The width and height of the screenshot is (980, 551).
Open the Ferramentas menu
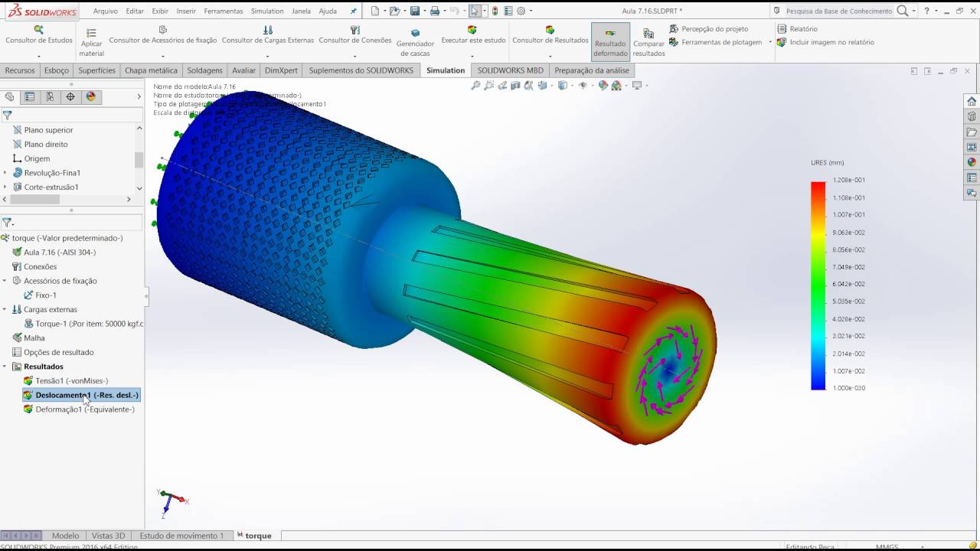[x=224, y=11]
